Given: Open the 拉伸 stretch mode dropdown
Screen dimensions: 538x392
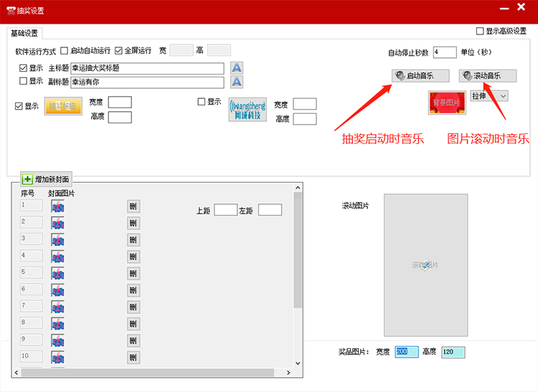Looking at the screenshot, I should (x=489, y=96).
